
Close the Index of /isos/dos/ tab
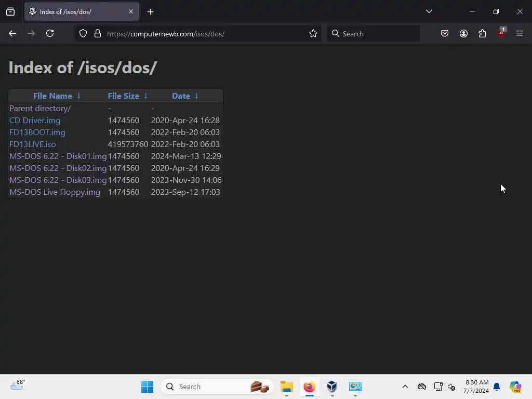131,11
